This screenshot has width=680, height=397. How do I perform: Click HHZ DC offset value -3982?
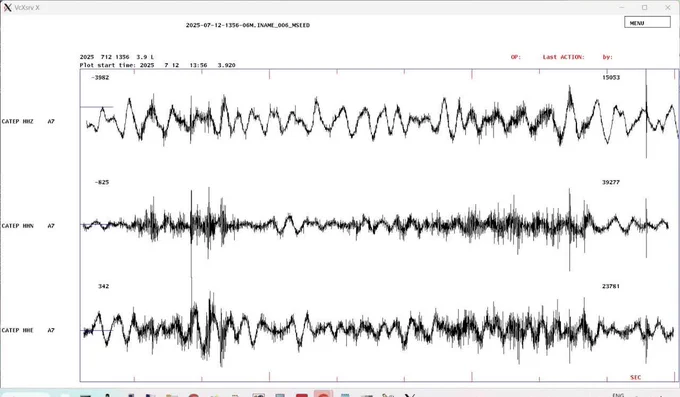coord(100,78)
